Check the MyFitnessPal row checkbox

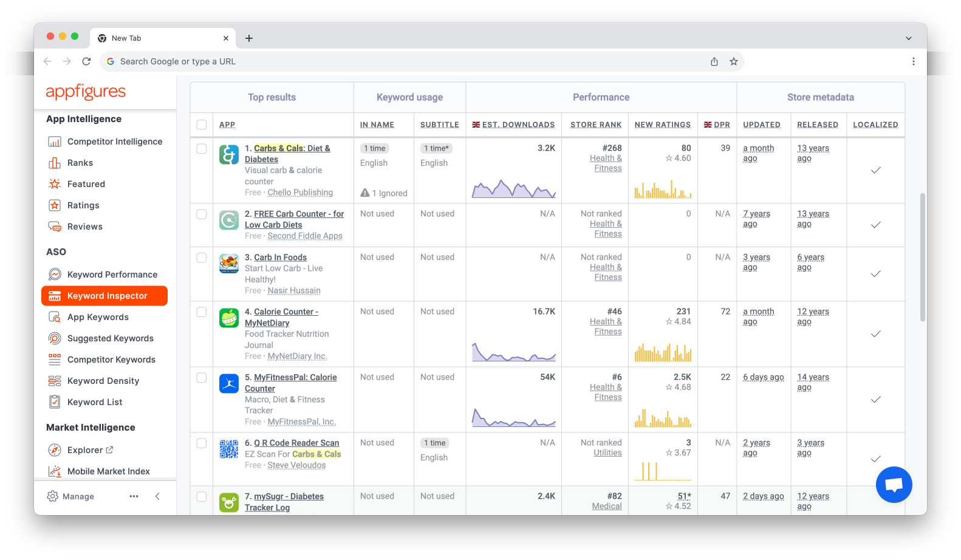click(x=202, y=377)
